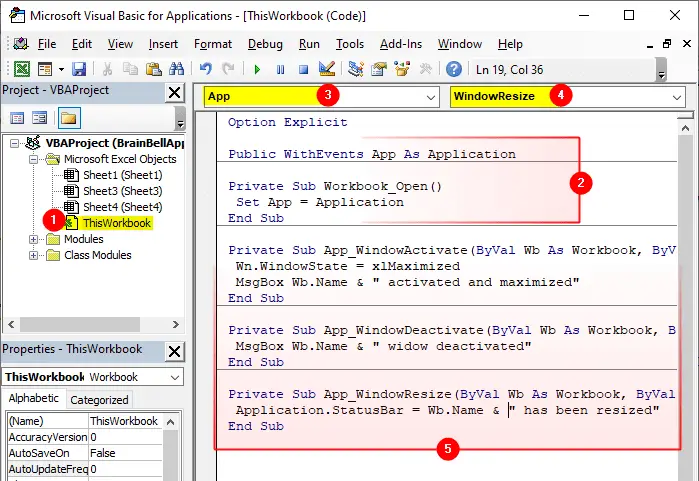Click the AutoSaveOn property value False
The width and height of the screenshot is (699, 481).
(125, 453)
